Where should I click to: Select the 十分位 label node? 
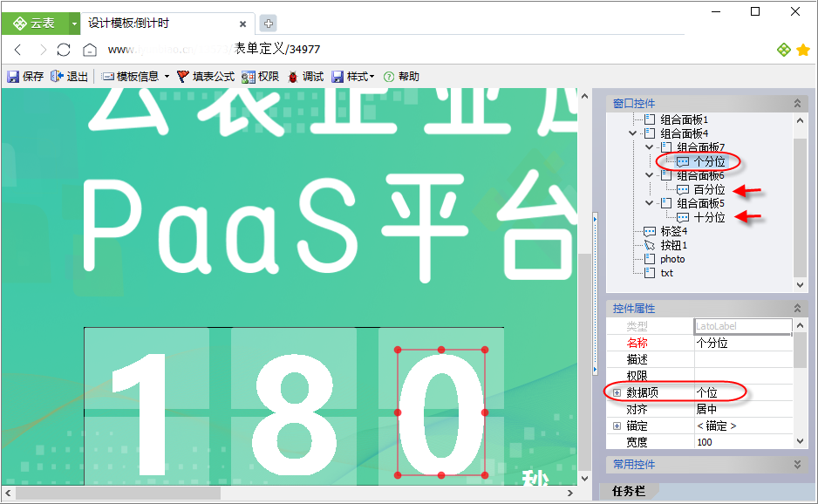pyautogui.click(x=710, y=217)
